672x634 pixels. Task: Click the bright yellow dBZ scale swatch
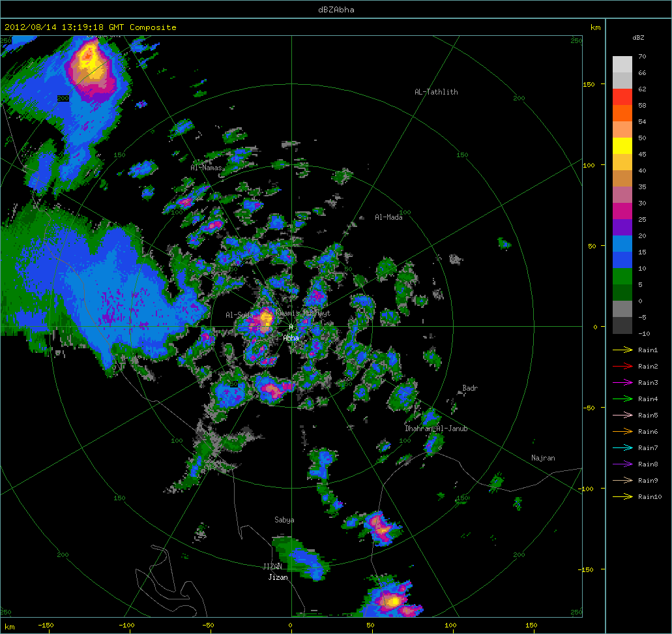point(622,145)
